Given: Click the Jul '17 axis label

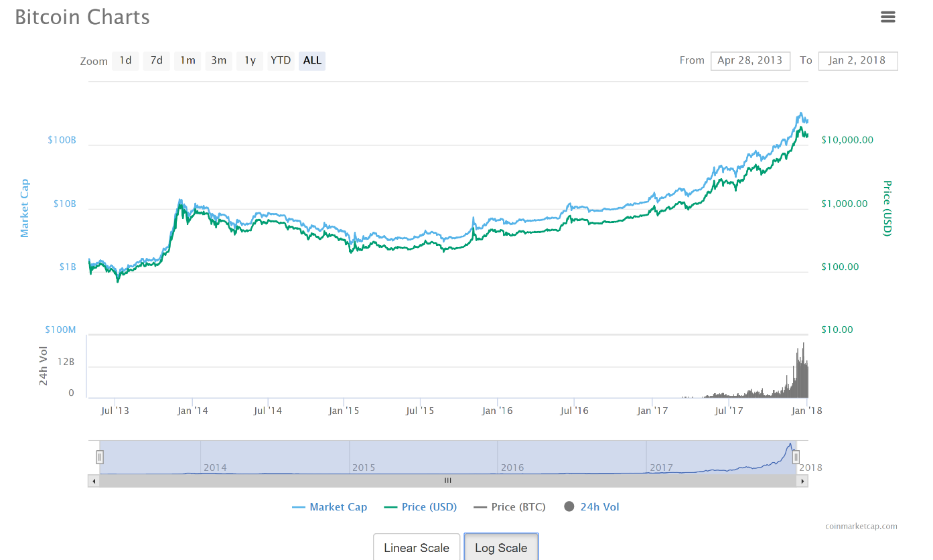Looking at the screenshot, I should [728, 411].
